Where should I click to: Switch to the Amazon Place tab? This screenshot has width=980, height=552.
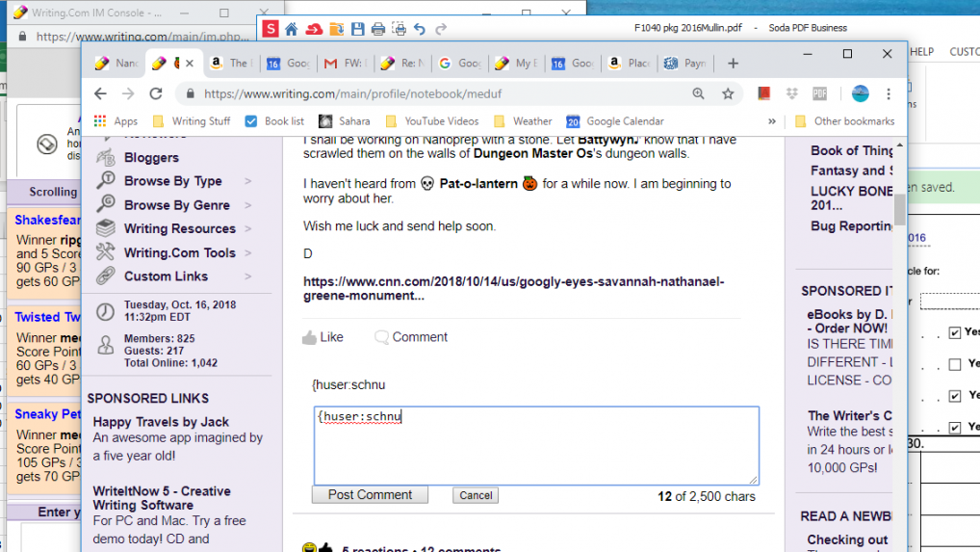tap(630, 64)
